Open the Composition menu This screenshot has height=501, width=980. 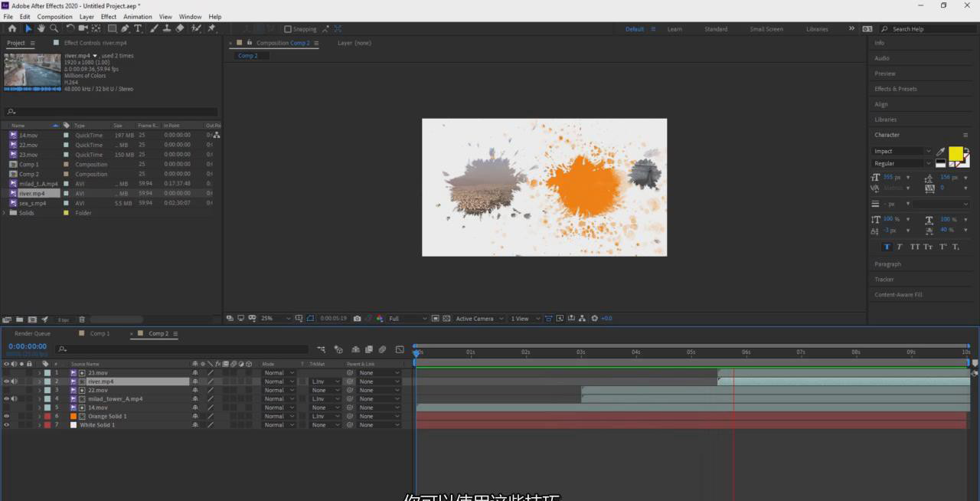tap(54, 16)
